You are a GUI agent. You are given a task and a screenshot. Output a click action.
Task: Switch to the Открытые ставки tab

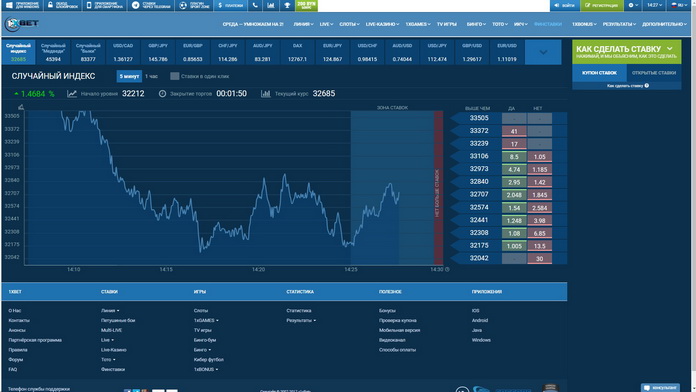pos(654,73)
